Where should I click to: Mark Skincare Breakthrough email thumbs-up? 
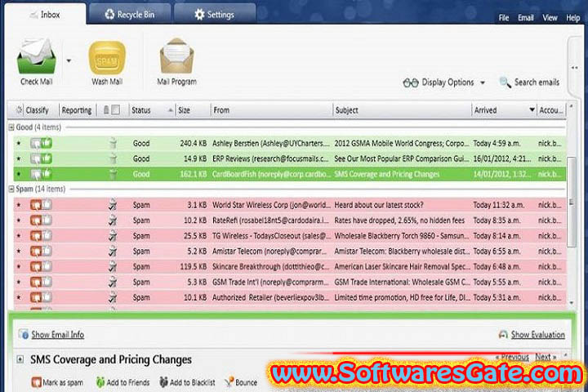pyautogui.click(x=47, y=267)
